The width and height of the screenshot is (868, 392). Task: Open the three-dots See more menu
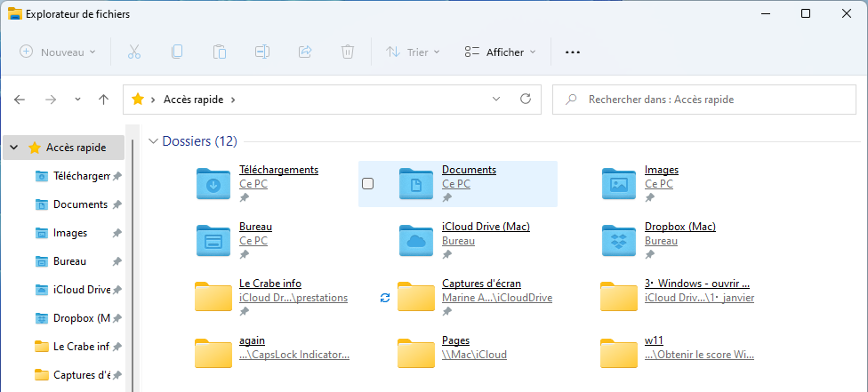click(573, 52)
